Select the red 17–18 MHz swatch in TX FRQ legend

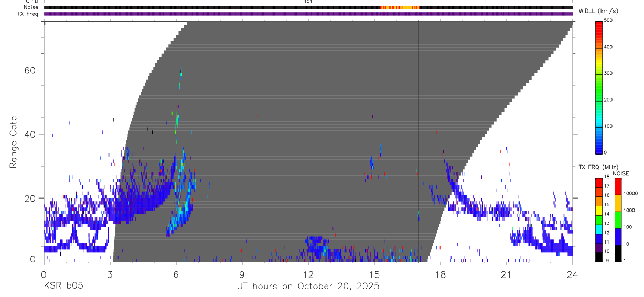[598, 182]
